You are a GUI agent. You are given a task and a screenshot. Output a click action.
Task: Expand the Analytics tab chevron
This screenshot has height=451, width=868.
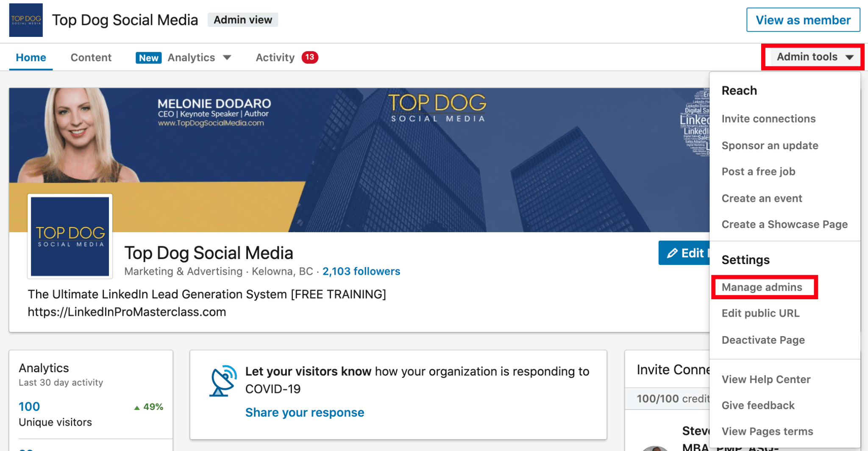point(228,58)
